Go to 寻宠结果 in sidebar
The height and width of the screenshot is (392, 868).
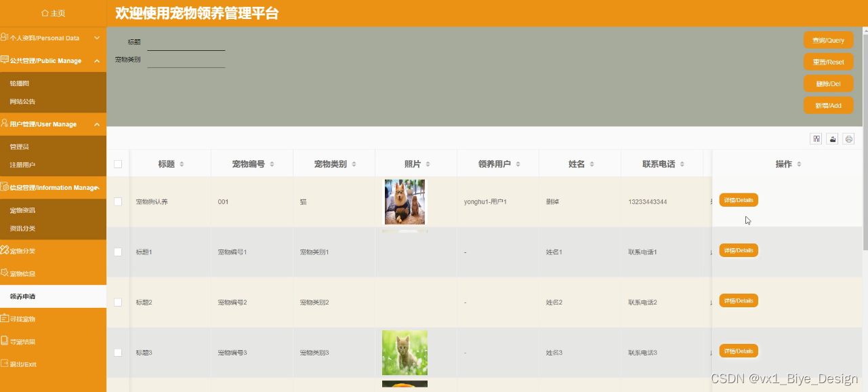point(53,342)
